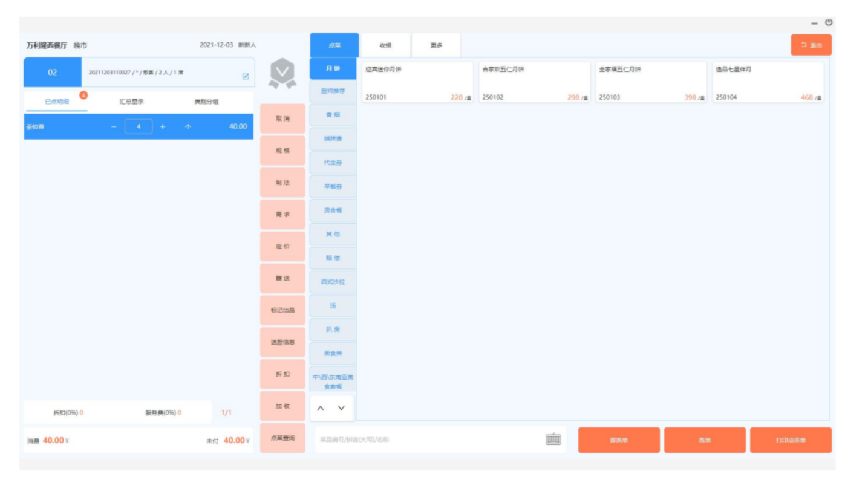Image resolution: width=868 pixels, height=477 pixels.
Task: Click the orange 退出 exit button
Action: click(x=811, y=45)
